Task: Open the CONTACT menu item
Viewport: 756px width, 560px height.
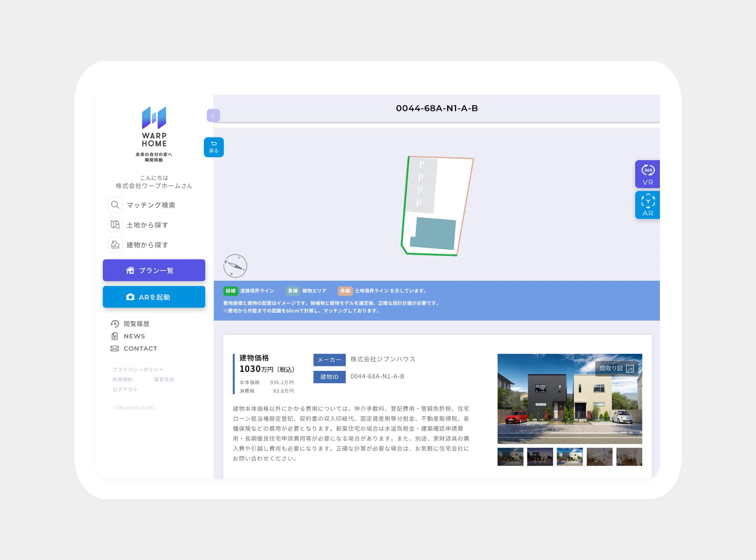Action: [140, 349]
